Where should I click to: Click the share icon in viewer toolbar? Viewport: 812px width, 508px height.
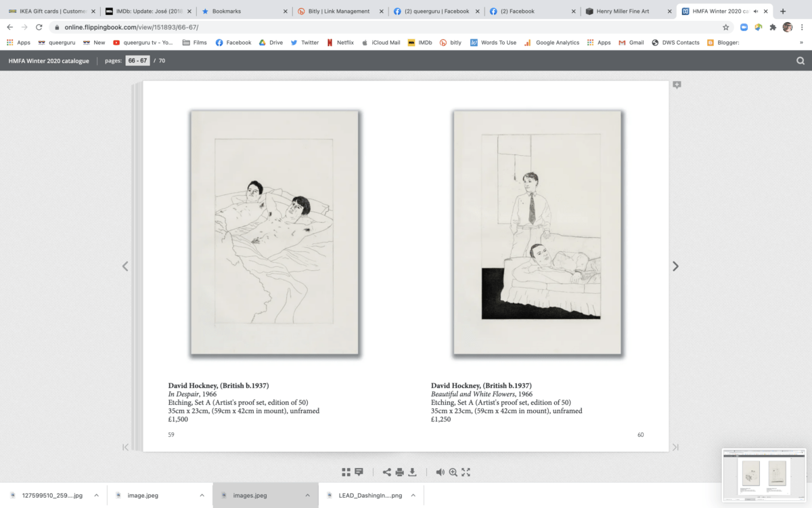pos(387,472)
